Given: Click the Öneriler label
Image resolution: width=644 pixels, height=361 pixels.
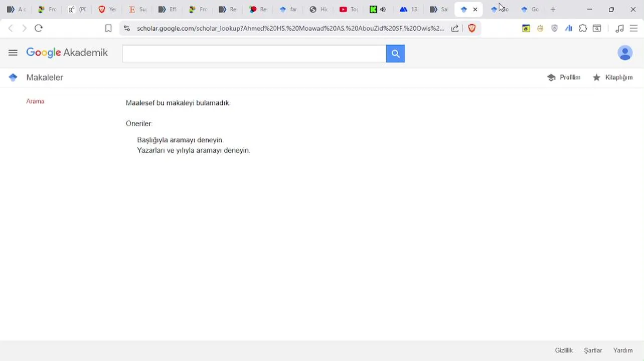Looking at the screenshot, I should (x=139, y=123).
